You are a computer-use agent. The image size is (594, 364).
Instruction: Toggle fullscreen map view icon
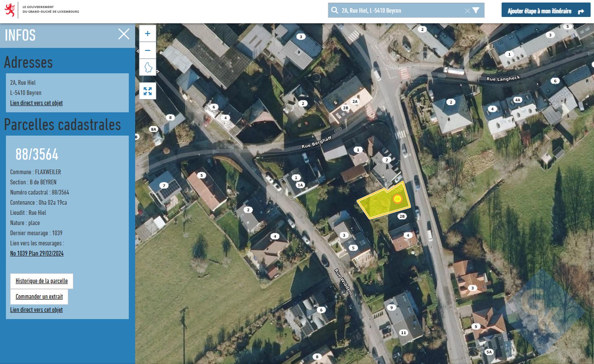148,91
